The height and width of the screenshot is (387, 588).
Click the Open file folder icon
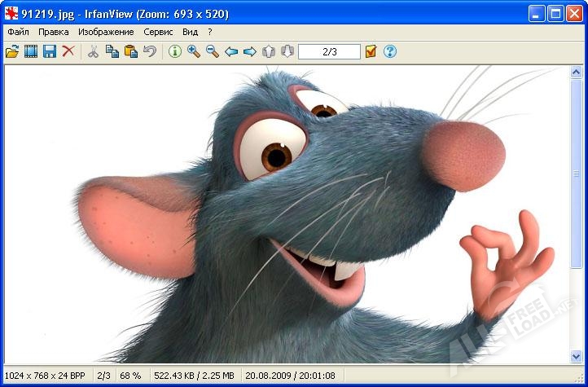pos(12,51)
